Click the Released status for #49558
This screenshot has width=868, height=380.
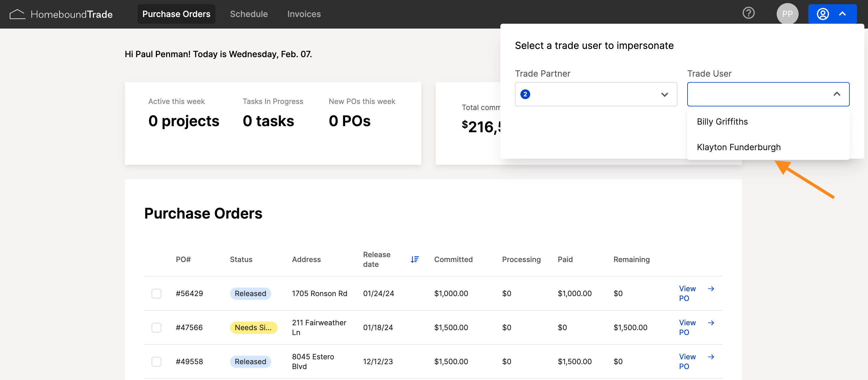(250, 361)
